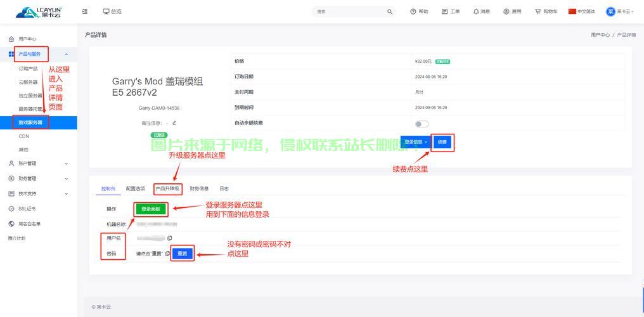The image size is (644, 317).
Task: Open the 购物车 shopping cart
Action: coord(546,11)
